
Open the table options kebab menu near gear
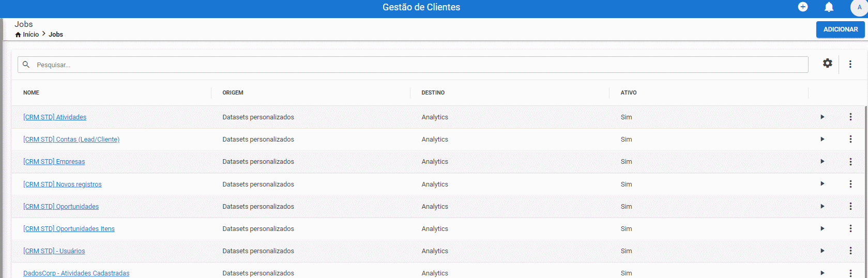click(x=850, y=64)
